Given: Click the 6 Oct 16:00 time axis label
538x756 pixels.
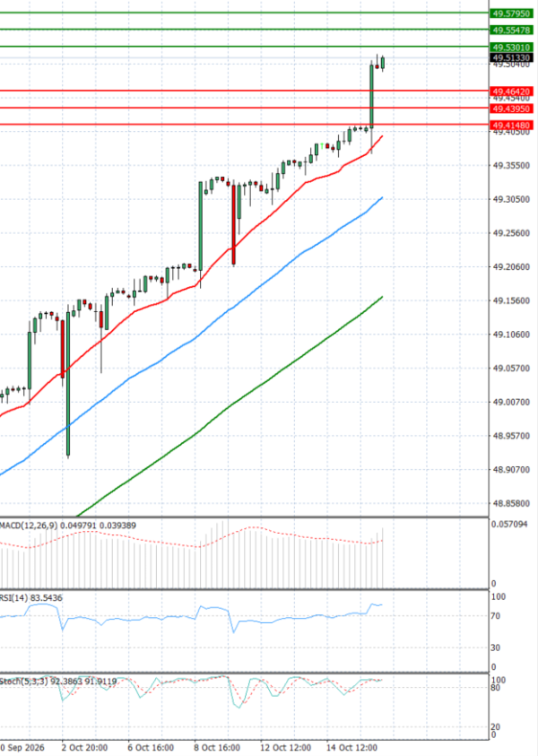Looking at the screenshot, I should click(151, 747).
